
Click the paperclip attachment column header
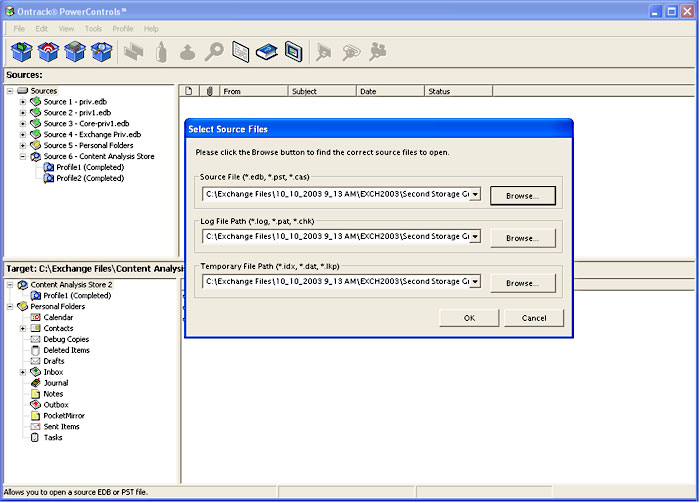click(209, 91)
